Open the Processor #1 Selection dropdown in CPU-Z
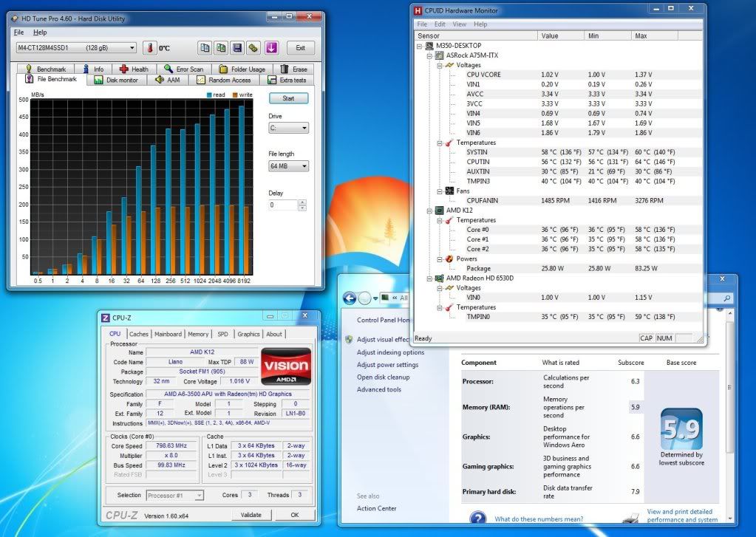Screen dimensions: 756x537 coord(174,495)
